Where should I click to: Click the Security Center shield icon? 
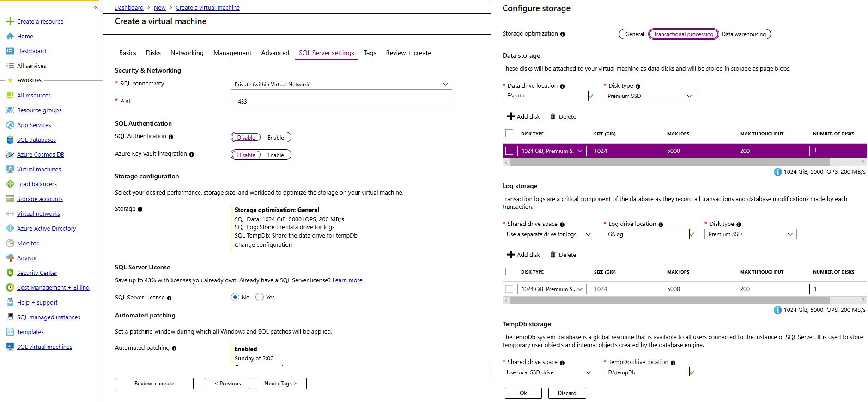pos(10,273)
